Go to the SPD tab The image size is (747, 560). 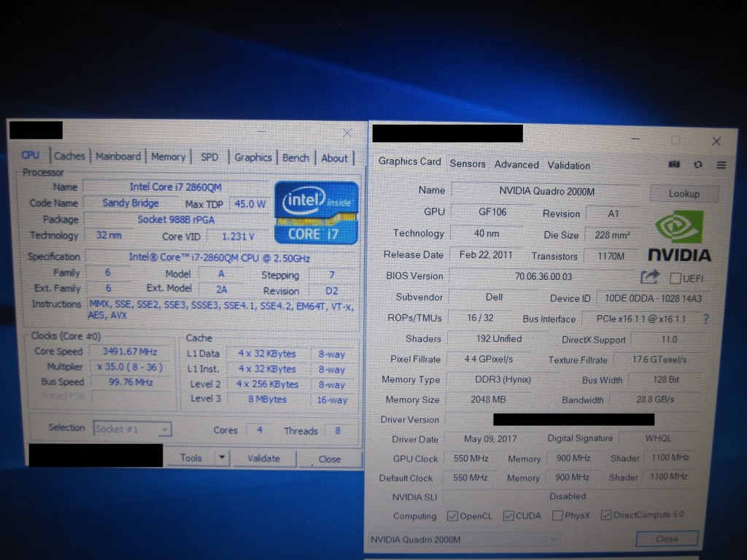tap(209, 157)
